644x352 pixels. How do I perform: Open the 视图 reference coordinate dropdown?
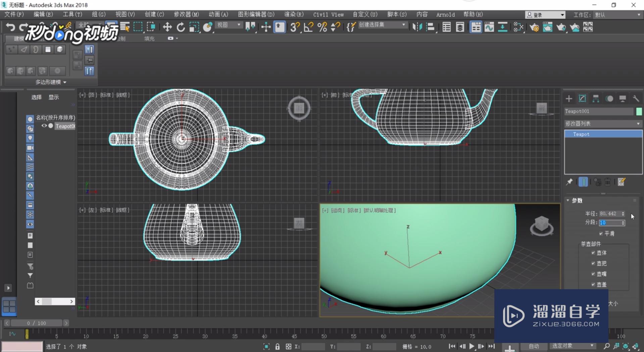click(229, 25)
